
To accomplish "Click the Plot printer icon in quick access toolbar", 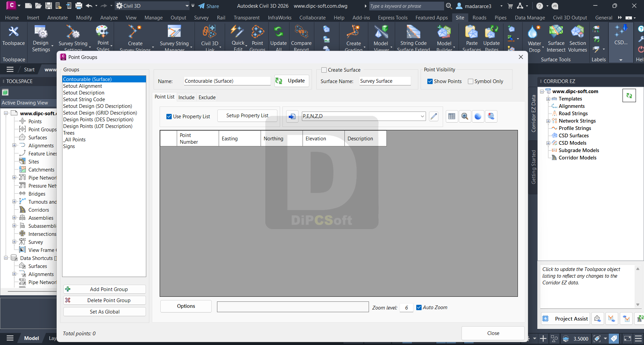I will 79,6.
